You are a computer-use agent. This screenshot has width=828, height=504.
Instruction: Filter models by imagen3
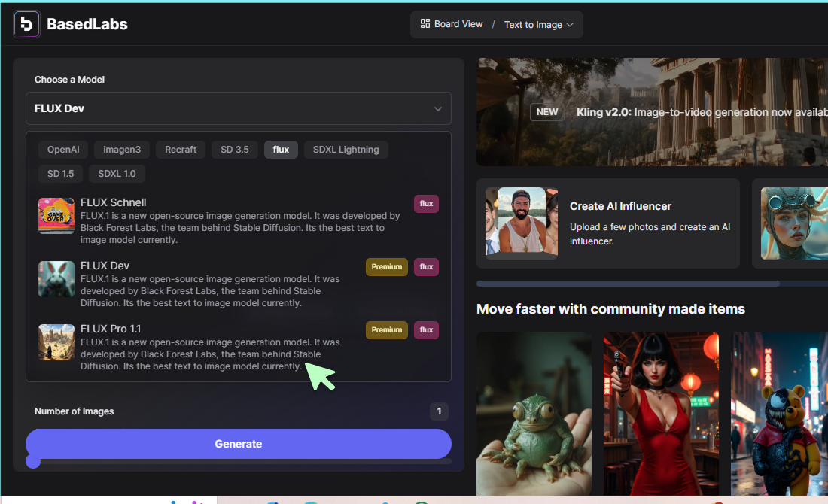122,150
